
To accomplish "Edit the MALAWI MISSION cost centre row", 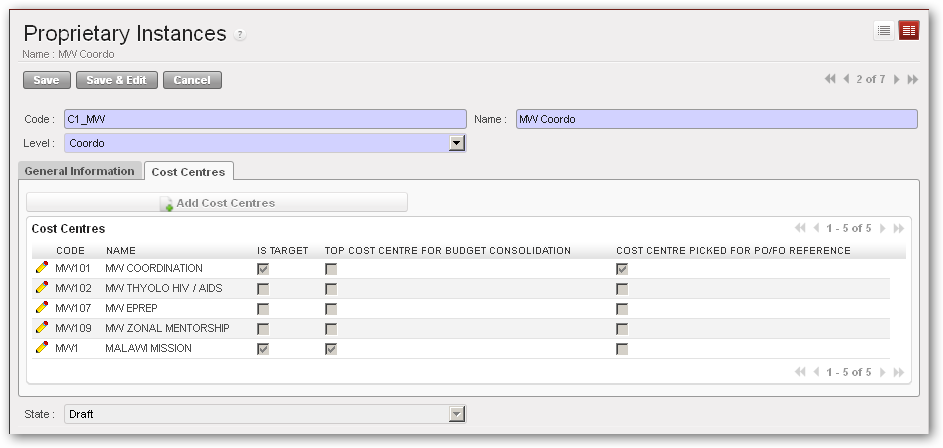I will pyautogui.click(x=42, y=348).
